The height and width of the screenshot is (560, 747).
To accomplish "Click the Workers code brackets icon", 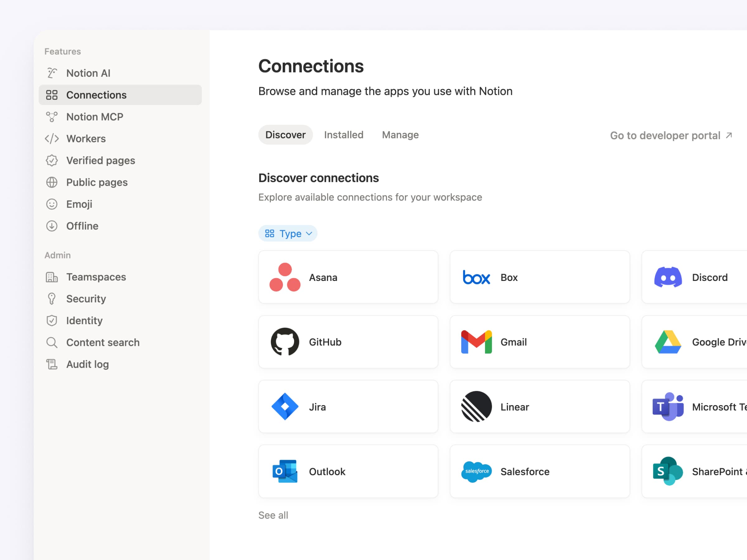I will tap(52, 139).
